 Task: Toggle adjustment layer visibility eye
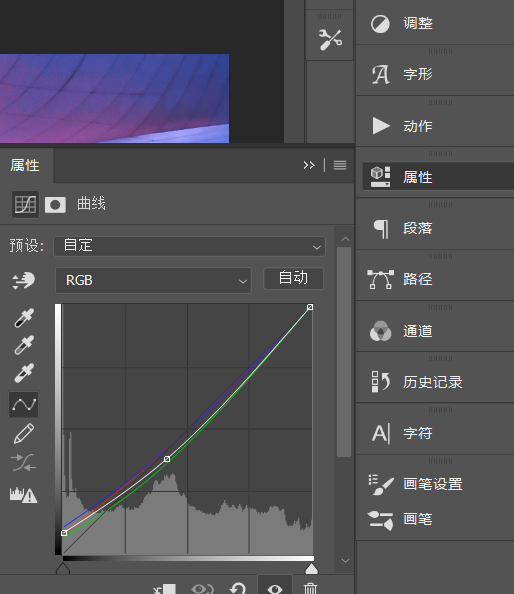click(x=275, y=588)
